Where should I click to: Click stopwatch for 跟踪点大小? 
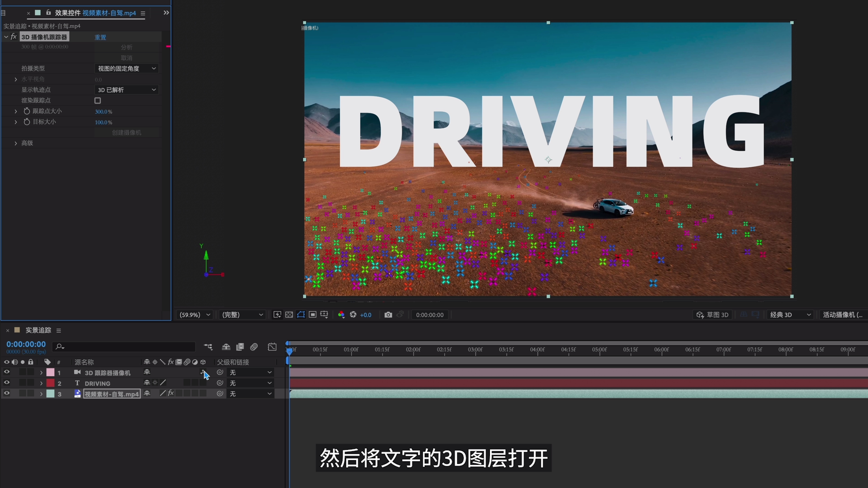tap(27, 111)
